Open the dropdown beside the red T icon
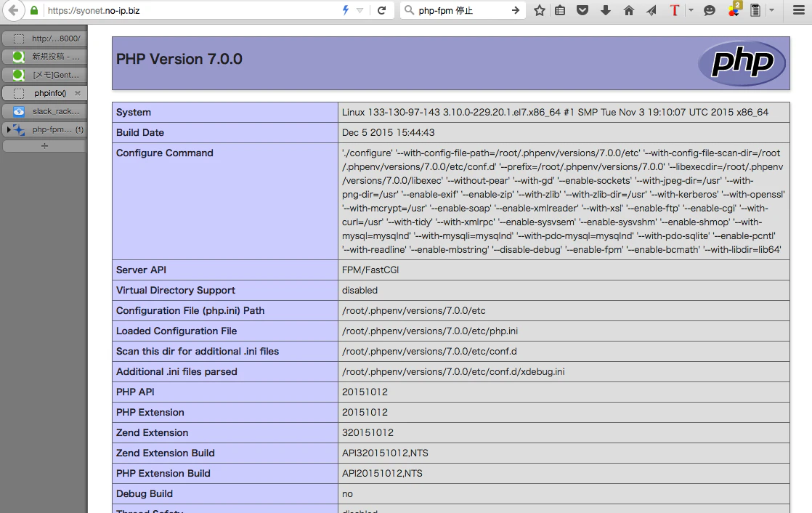The width and height of the screenshot is (812, 513). 691,10
